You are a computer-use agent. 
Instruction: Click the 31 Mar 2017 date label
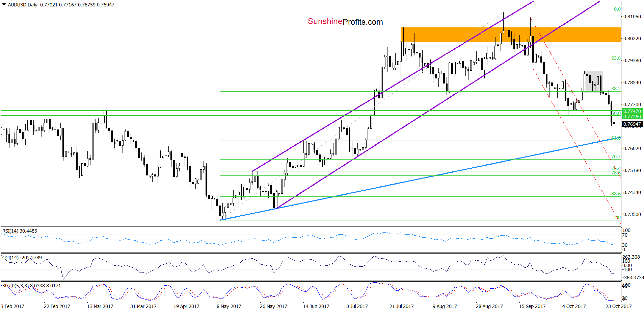click(143, 306)
